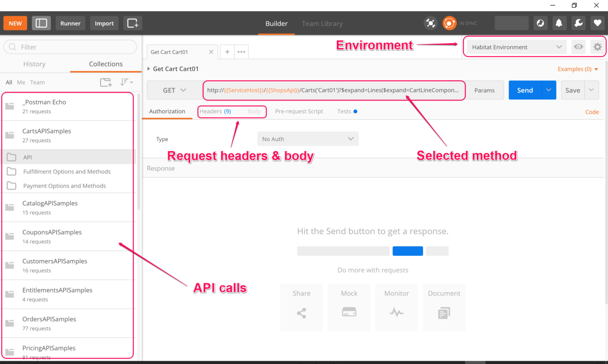Click the heart icon in the header
Image resolution: width=608 pixels, height=364 pixels.
pyautogui.click(x=597, y=23)
